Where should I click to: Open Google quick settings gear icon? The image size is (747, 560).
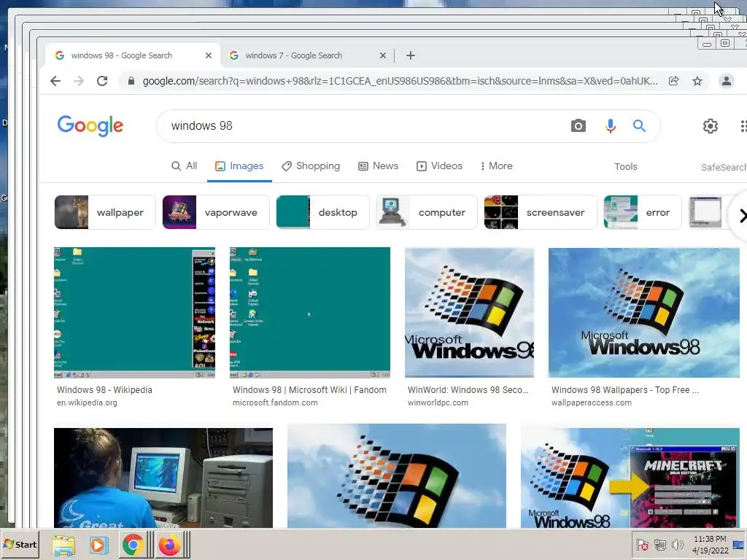[x=711, y=125]
